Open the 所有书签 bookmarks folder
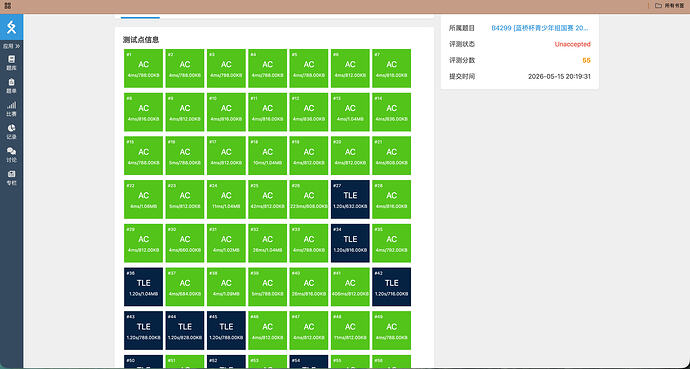 click(x=670, y=6)
